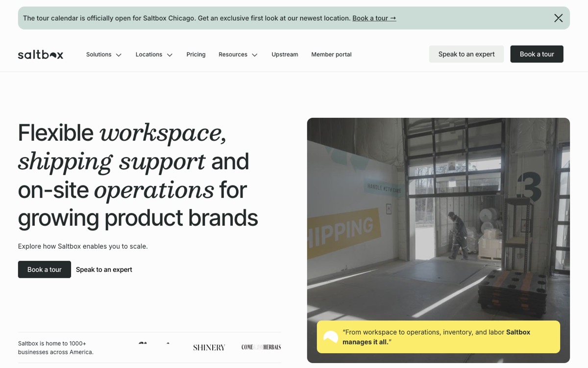Expand the Locations navigation dropdown
Viewport: 588px width, 368px height.
coord(154,54)
